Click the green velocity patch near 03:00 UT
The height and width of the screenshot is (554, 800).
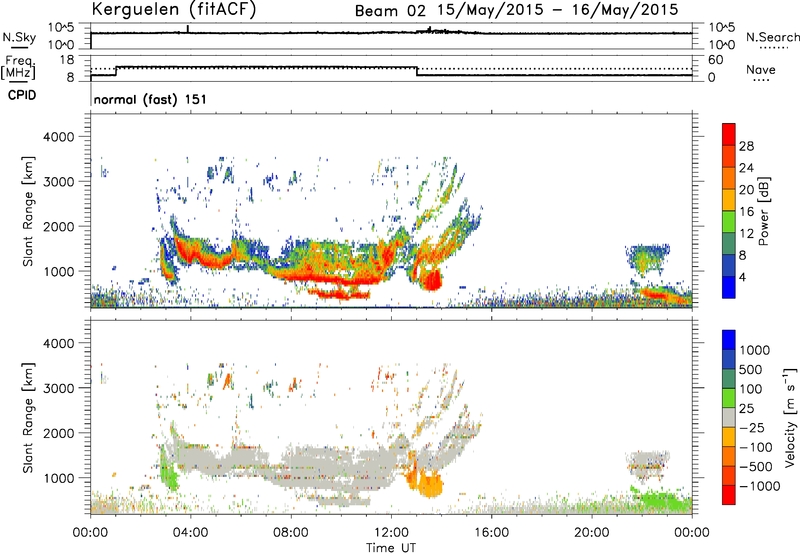[167, 472]
